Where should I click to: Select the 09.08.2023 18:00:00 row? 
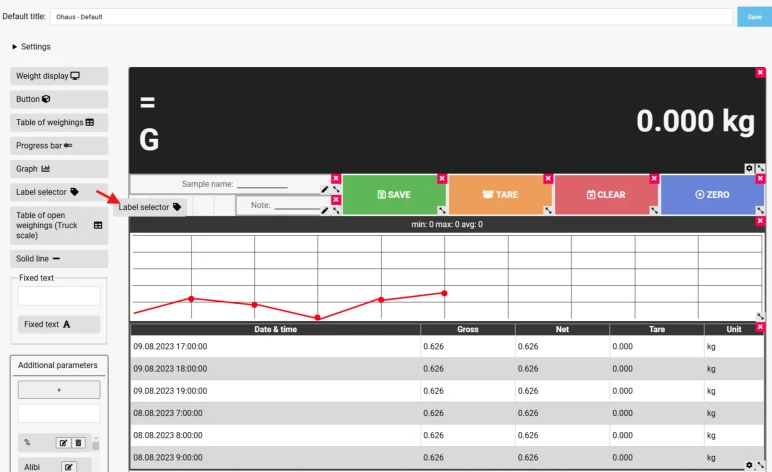447,369
